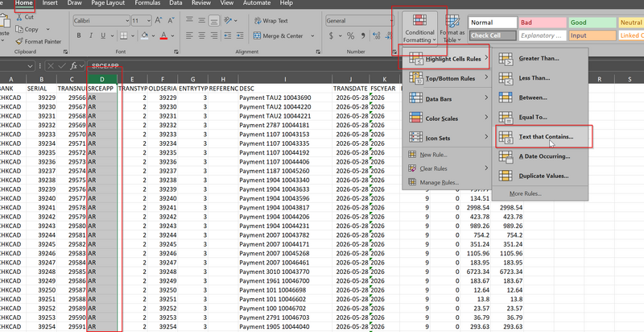The width and height of the screenshot is (644, 332).
Task: Decrease font size with smaller A icon
Action: pos(171,20)
